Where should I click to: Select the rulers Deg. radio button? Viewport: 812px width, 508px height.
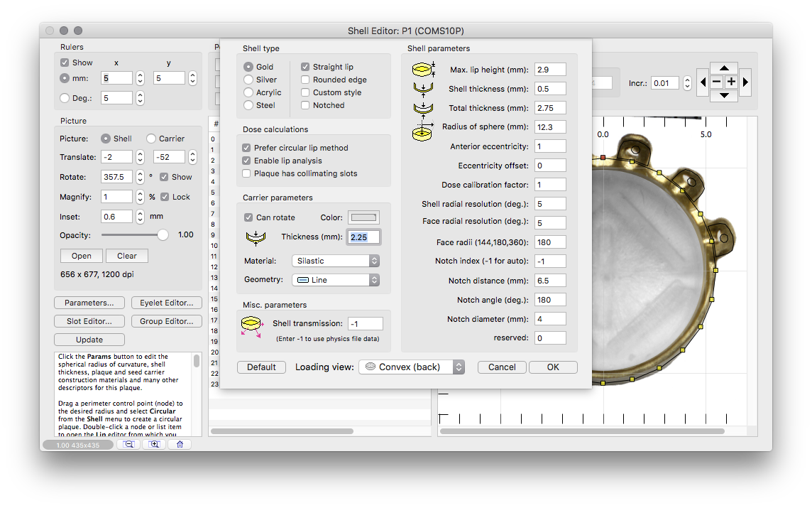pyautogui.click(x=65, y=98)
